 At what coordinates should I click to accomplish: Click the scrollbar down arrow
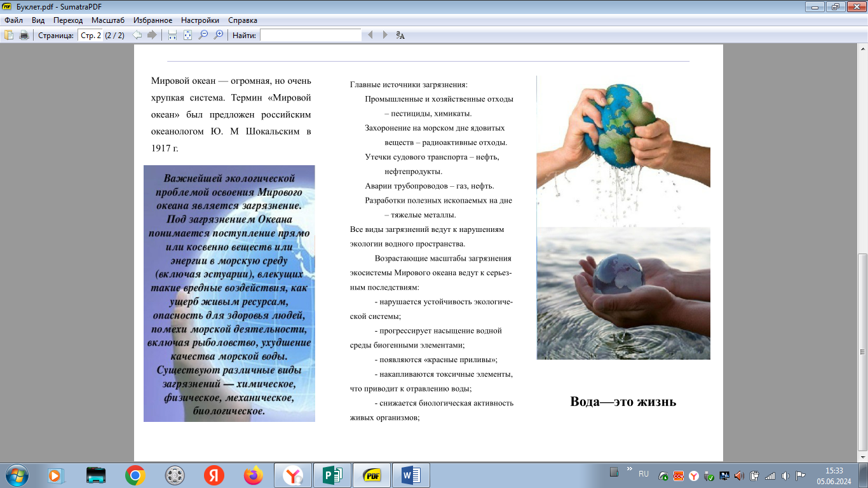click(862, 457)
